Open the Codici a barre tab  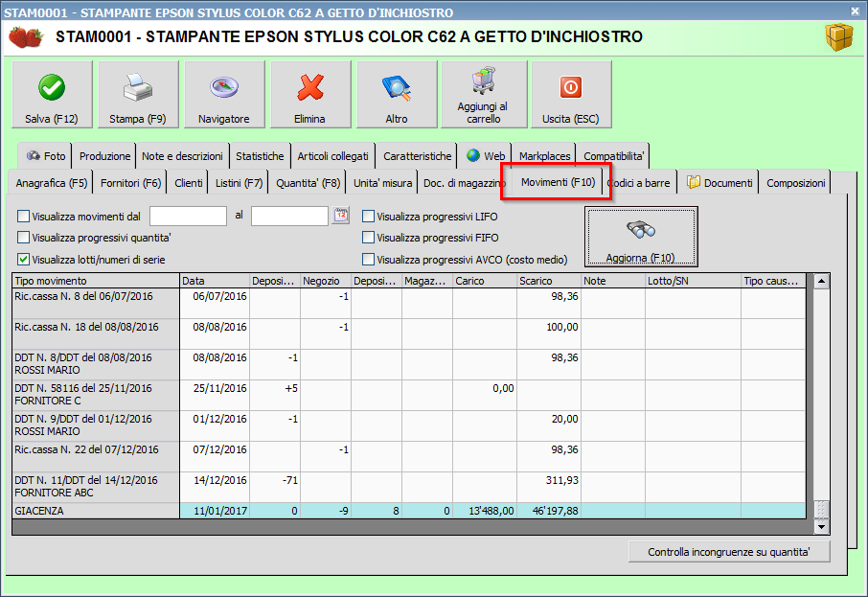pos(639,183)
